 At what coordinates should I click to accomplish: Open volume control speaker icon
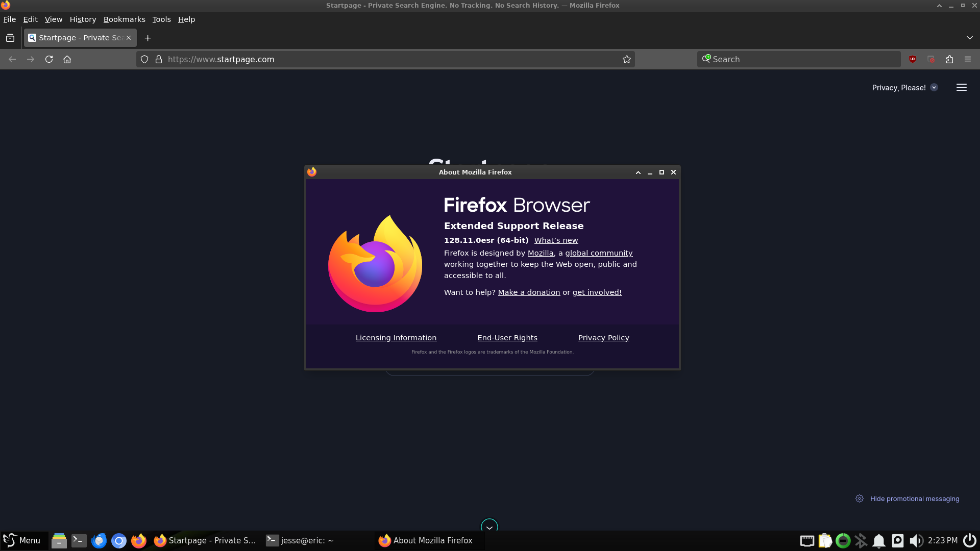click(916, 540)
